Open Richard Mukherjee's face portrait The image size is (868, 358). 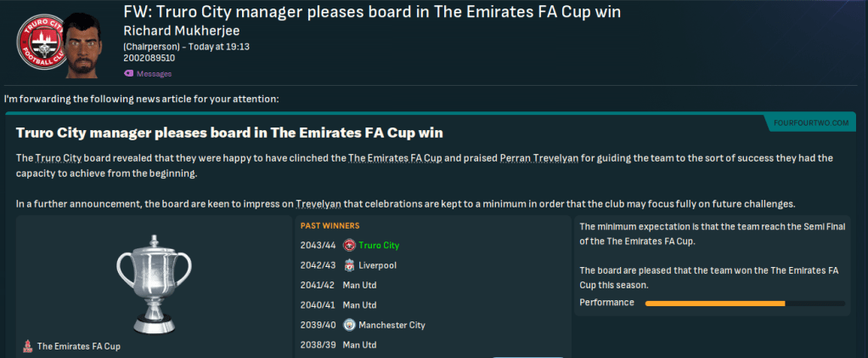pos(94,43)
